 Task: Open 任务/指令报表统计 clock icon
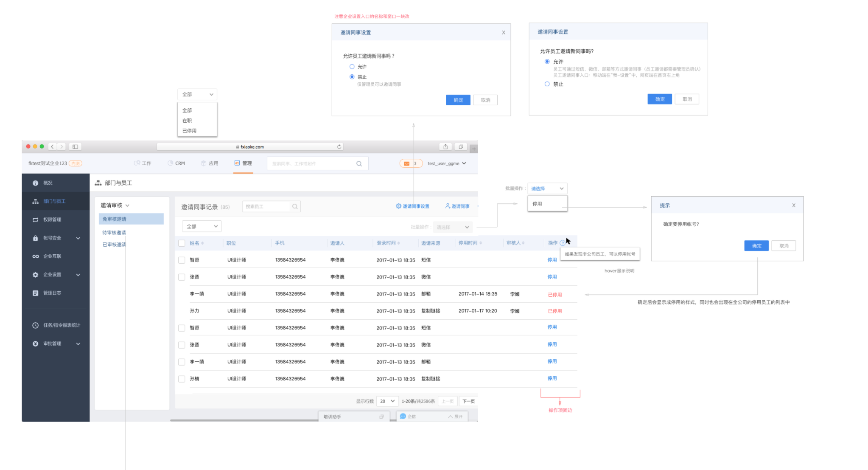(x=35, y=325)
